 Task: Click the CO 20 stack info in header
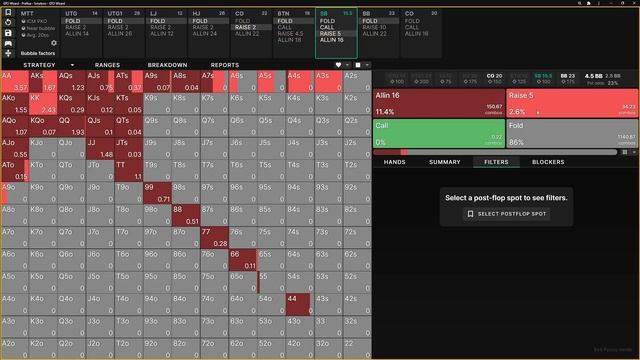[x=494, y=79]
